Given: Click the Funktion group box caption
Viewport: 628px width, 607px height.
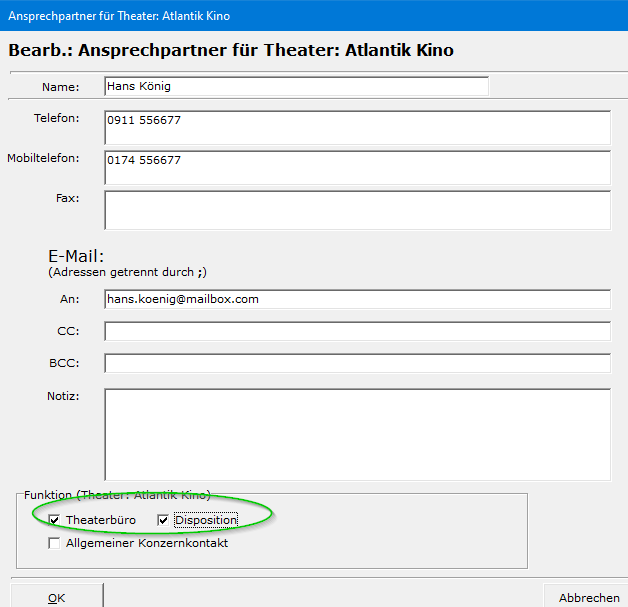Looking at the screenshot, I should tap(117, 495).
